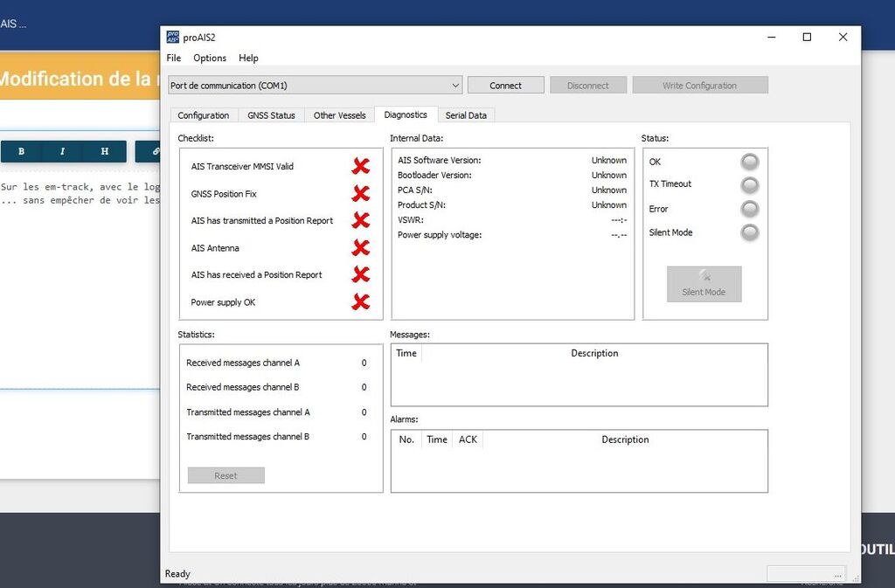Open the File menu
Viewport: 895px width, 588px height.
click(174, 58)
